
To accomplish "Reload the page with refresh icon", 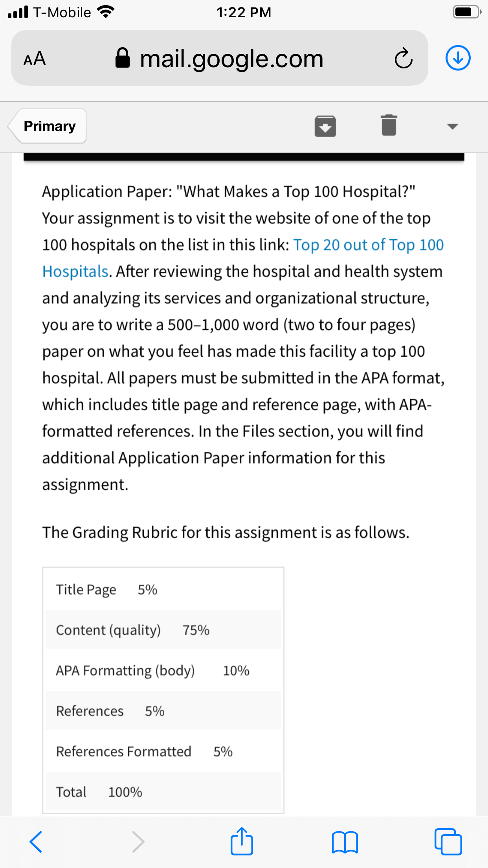I will [x=404, y=59].
